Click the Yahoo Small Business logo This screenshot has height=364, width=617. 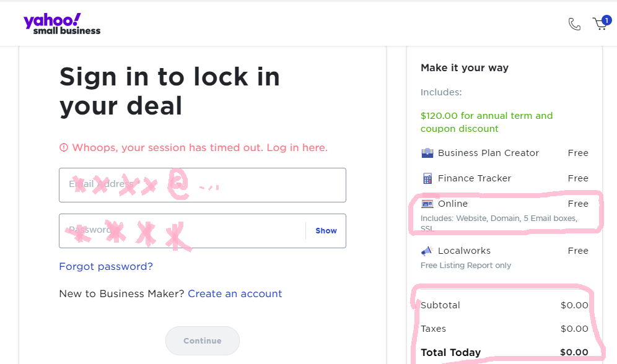coord(62,24)
